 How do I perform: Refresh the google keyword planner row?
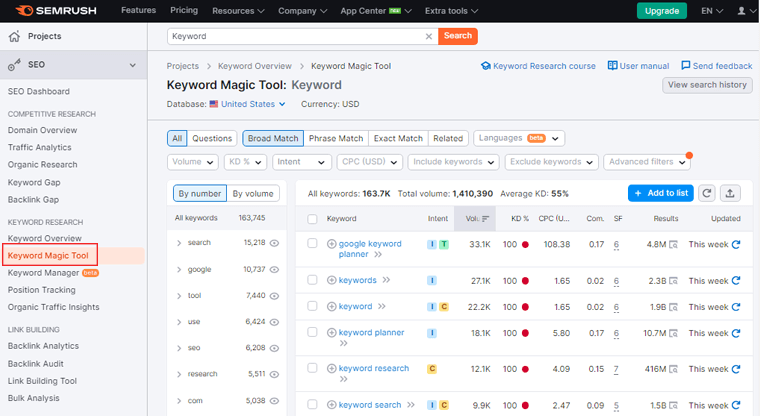tap(736, 244)
